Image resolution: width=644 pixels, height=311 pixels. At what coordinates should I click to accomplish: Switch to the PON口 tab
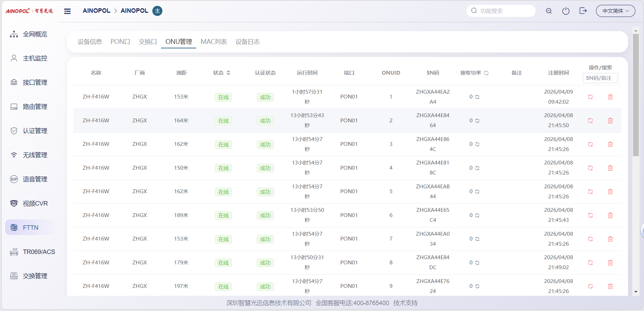[x=120, y=42]
